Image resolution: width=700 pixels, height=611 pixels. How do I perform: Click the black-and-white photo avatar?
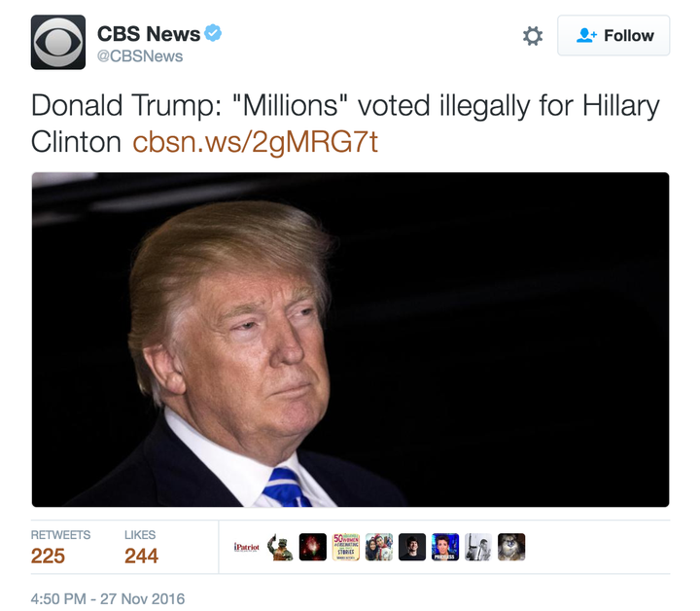(x=478, y=547)
